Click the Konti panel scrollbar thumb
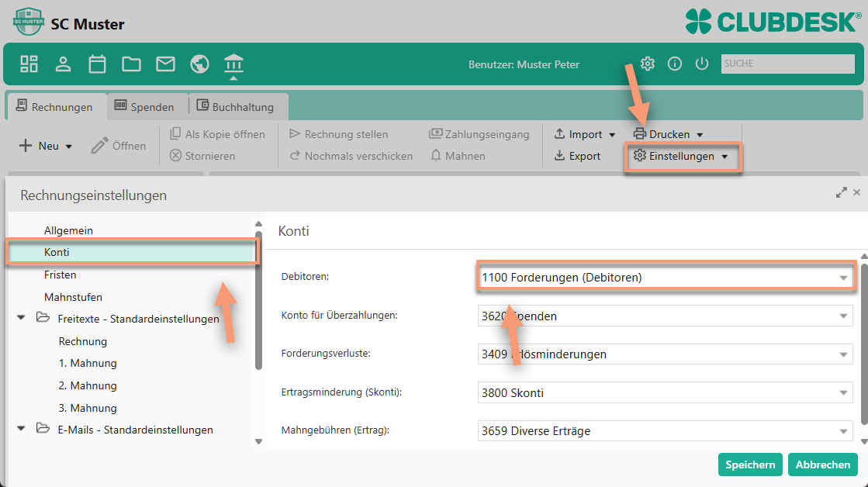The width and height of the screenshot is (868, 487). tap(864, 343)
